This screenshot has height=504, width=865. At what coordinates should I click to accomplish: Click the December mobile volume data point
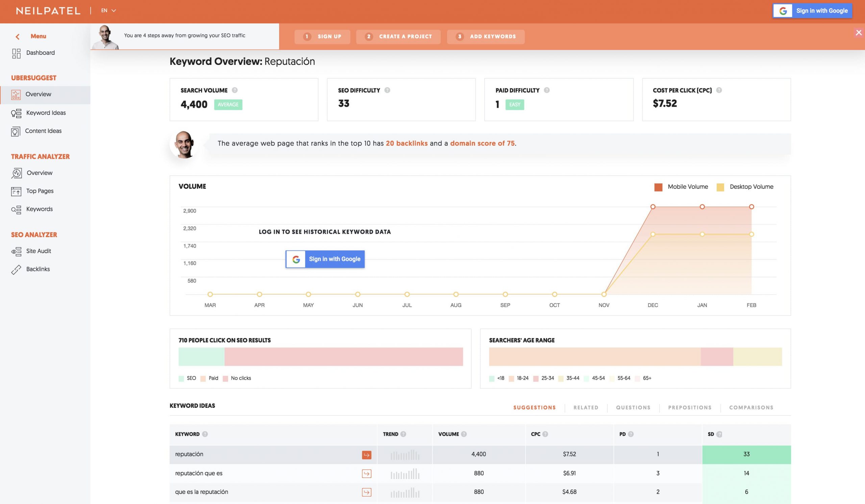tap(653, 207)
